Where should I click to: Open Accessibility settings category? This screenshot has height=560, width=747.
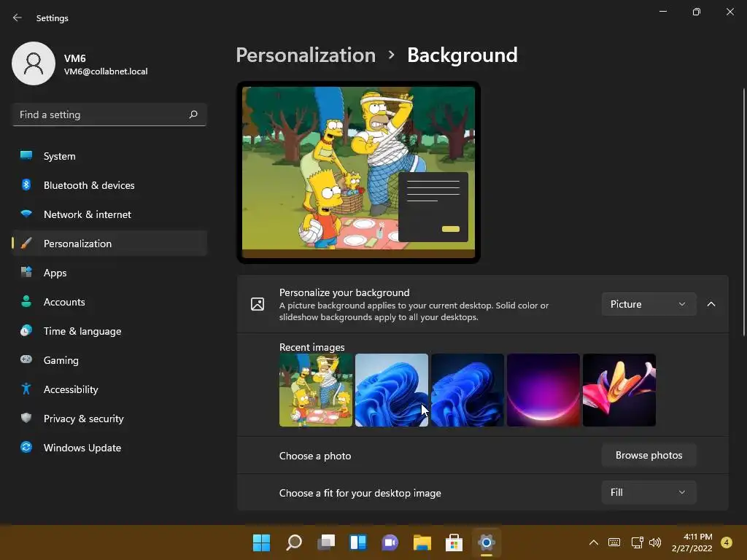pyautogui.click(x=109, y=389)
